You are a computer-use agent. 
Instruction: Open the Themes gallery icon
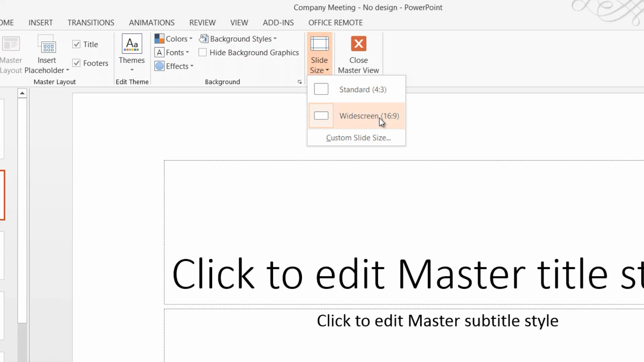(132, 44)
